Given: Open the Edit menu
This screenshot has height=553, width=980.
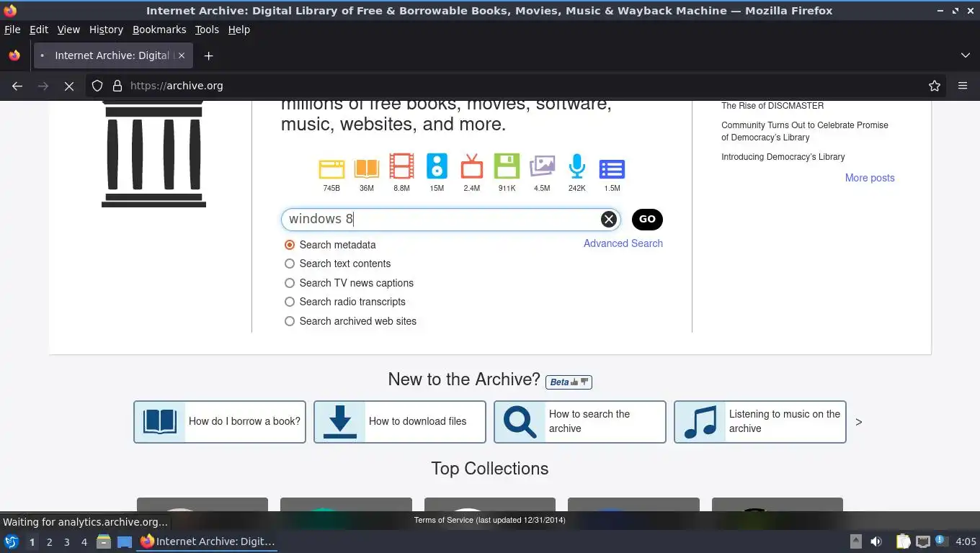Looking at the screenshot, I should pyautogui.click(x=39, y=30).
